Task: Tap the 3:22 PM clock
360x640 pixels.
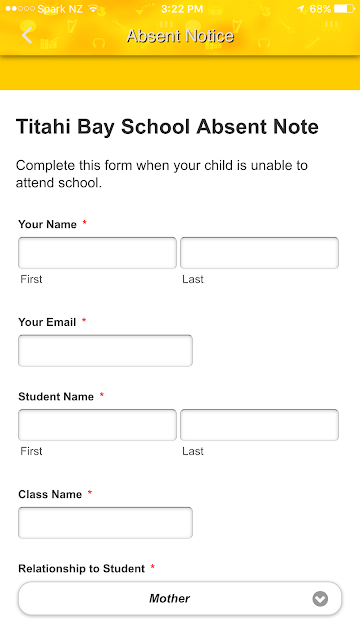Action: [182, 9]
